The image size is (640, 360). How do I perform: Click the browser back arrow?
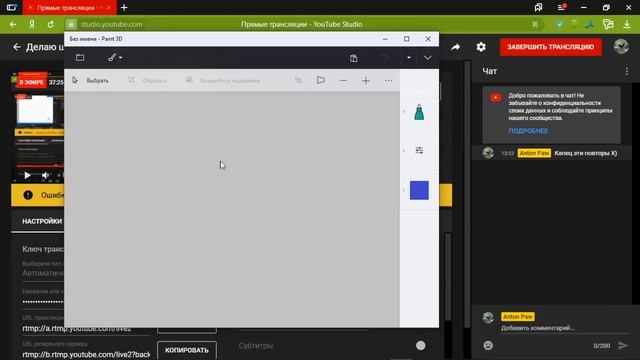pyautogui.click(x=13, y=24)
